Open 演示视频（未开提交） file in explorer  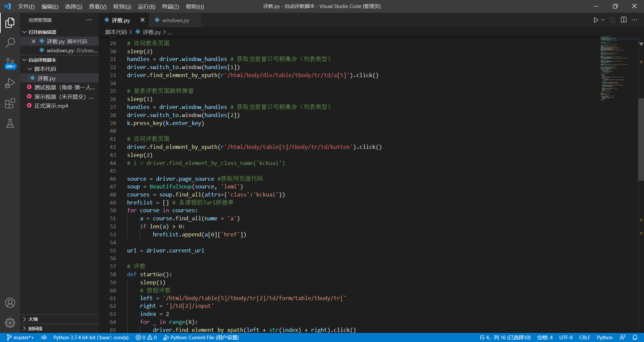(x=59, y=97)
